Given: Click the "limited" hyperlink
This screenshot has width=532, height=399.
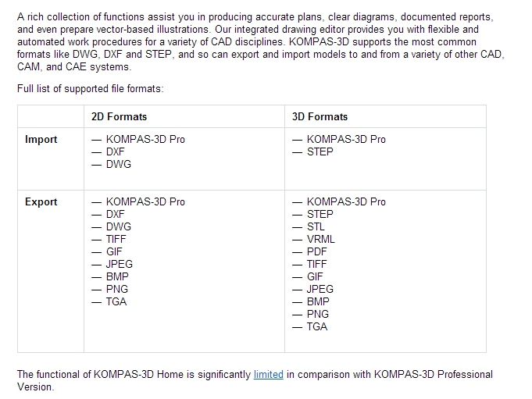Looking at the screenshot, I should click(268, 374).
